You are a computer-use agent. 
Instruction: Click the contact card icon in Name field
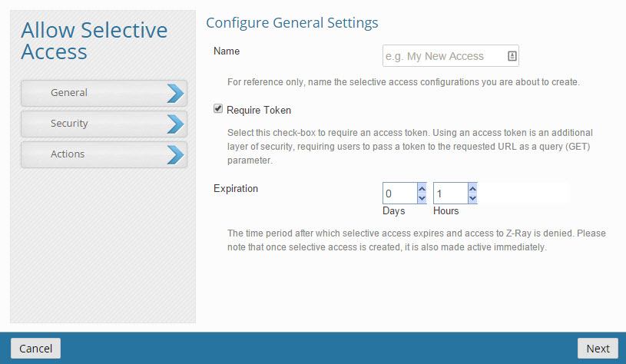[x=512, y=56]
